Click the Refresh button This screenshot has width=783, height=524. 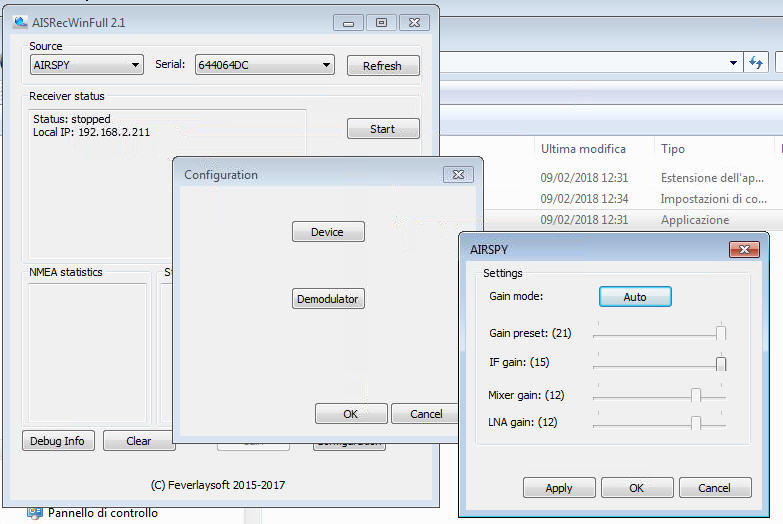(x=383, y=66)
